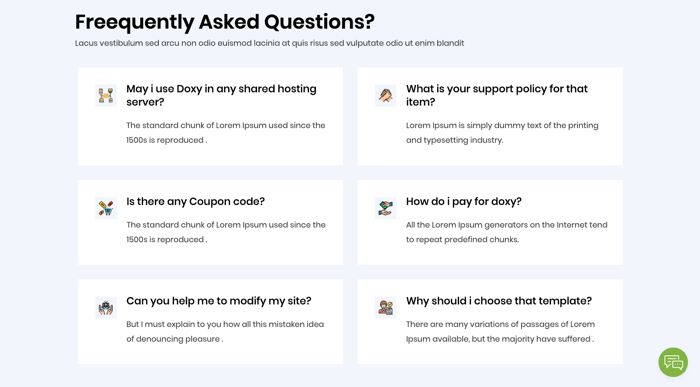Click answer text "Lorem Ipsum is simply dummy text"

[x=502, y=133]
